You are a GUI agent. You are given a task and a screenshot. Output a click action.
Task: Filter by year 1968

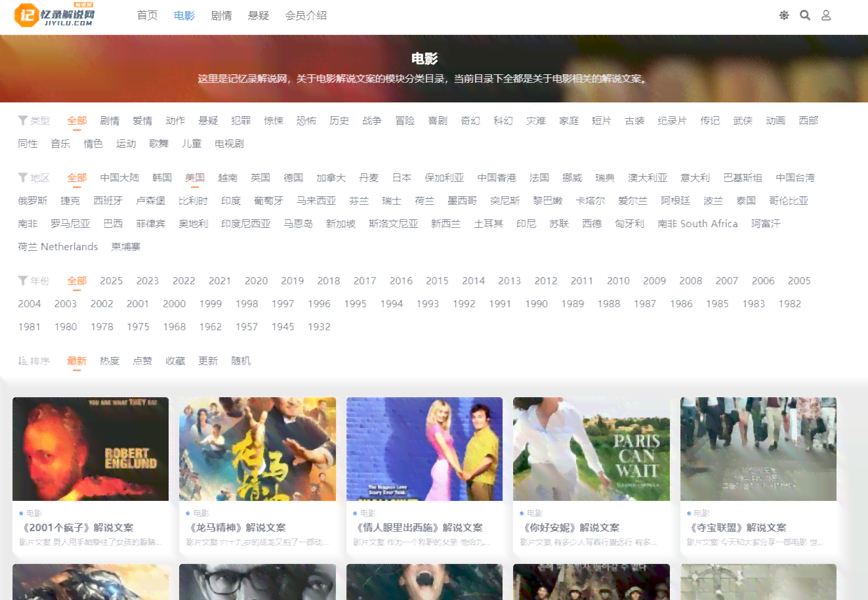pos(175,327)
